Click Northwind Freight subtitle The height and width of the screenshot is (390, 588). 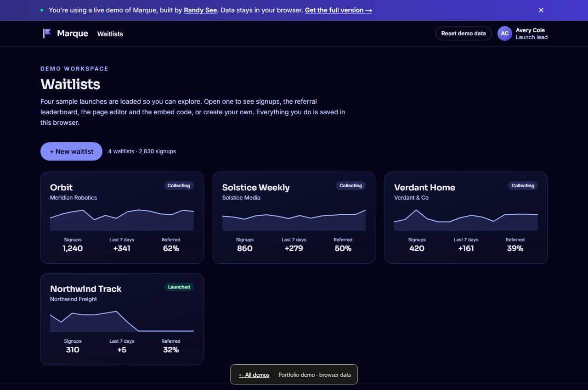point(73,299)
